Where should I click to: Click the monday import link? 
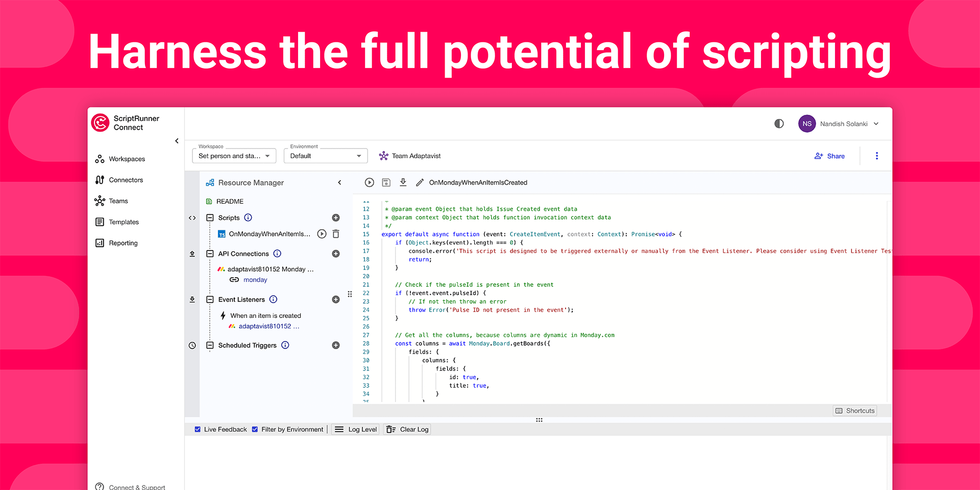(255, 280)
